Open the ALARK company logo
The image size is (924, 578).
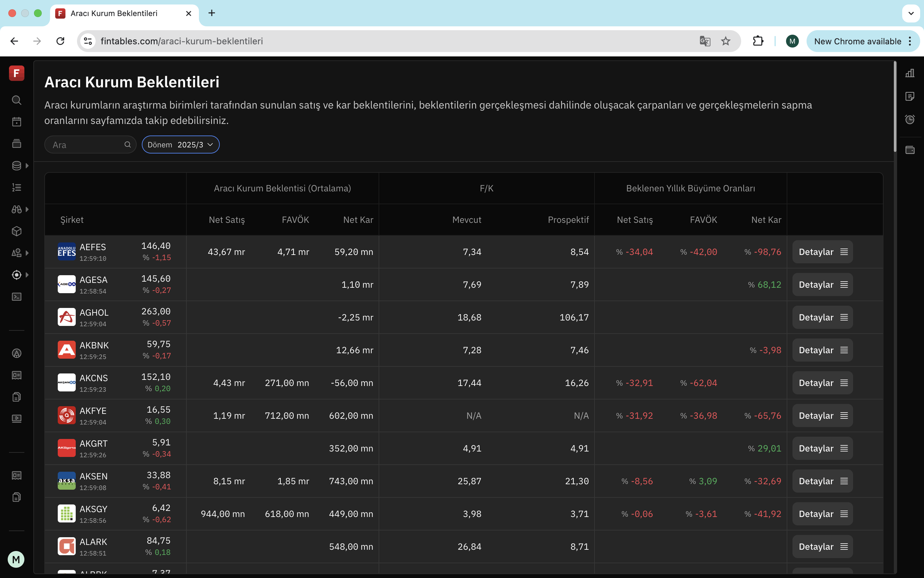(x=66, y=547)
